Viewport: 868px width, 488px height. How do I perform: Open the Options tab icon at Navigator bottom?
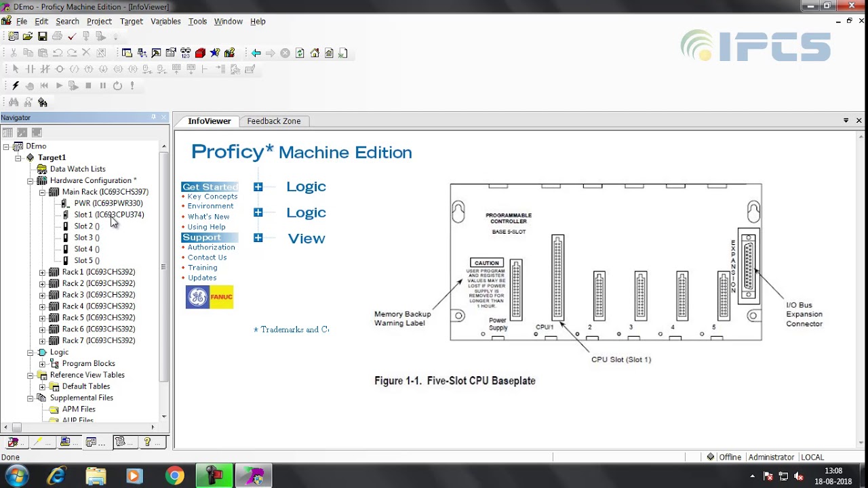click(x=14, y=442)
